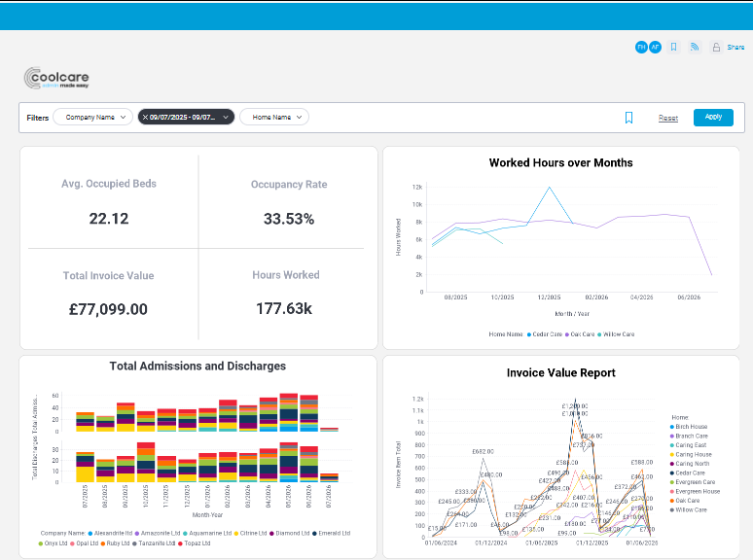Open the date range filter dropdown
This screenshot has width=753, height=560.
tap(187, 117)
